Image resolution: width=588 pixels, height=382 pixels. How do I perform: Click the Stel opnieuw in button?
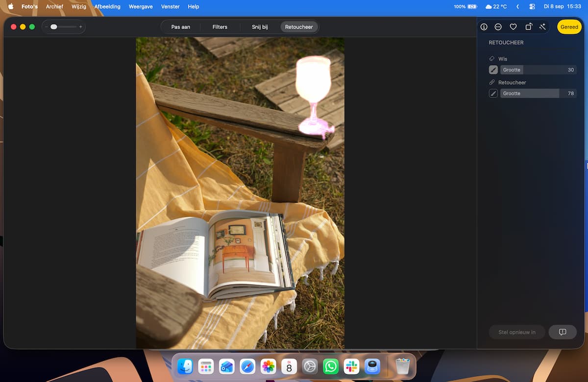(x=517, y=332)
